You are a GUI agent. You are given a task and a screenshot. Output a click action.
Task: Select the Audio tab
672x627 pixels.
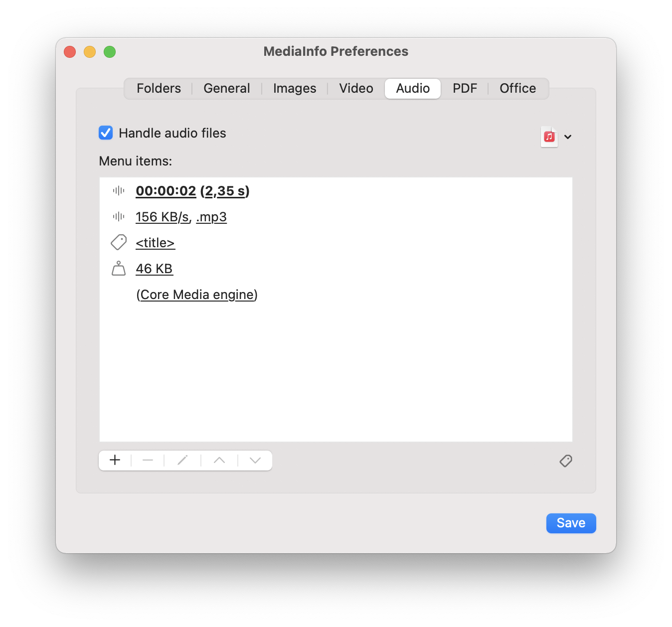pos(413,89)
